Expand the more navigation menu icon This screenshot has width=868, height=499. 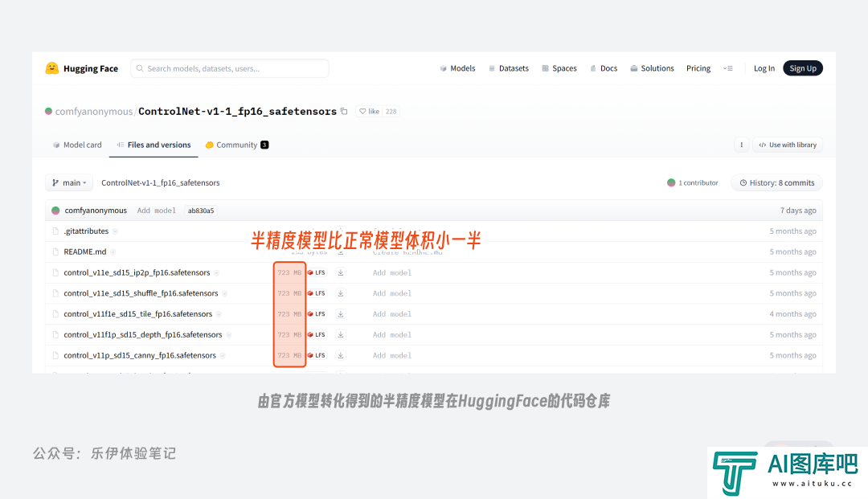(x=728, y=68)
